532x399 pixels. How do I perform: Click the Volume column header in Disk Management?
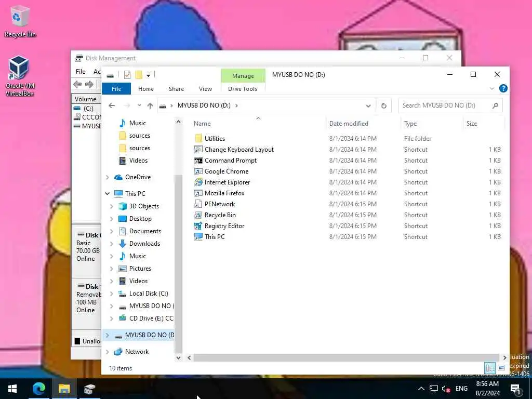86,99
